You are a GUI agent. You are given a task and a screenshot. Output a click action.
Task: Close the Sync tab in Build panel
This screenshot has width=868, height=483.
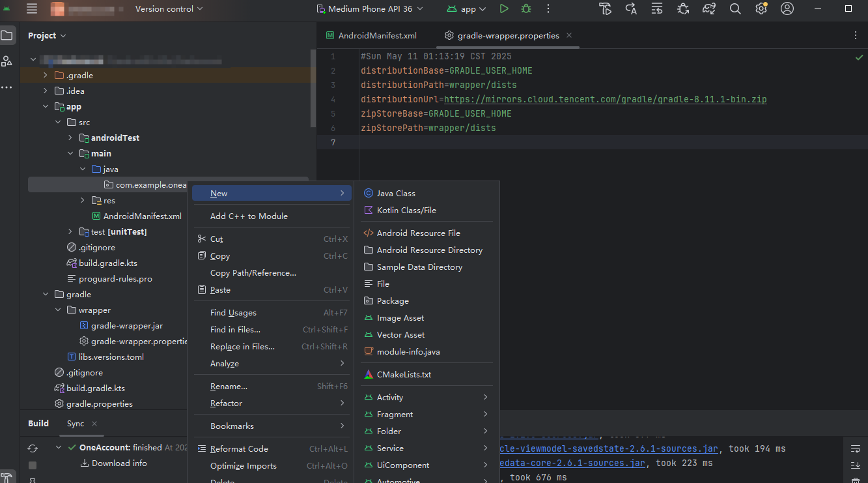pyautogui.click(x=95, y=424)
